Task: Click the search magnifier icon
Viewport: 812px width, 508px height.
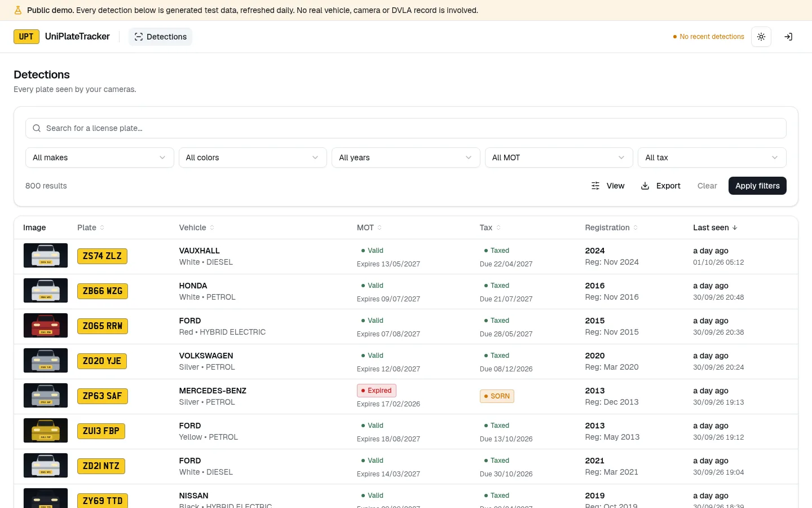Action: click(x=37, y=128)
